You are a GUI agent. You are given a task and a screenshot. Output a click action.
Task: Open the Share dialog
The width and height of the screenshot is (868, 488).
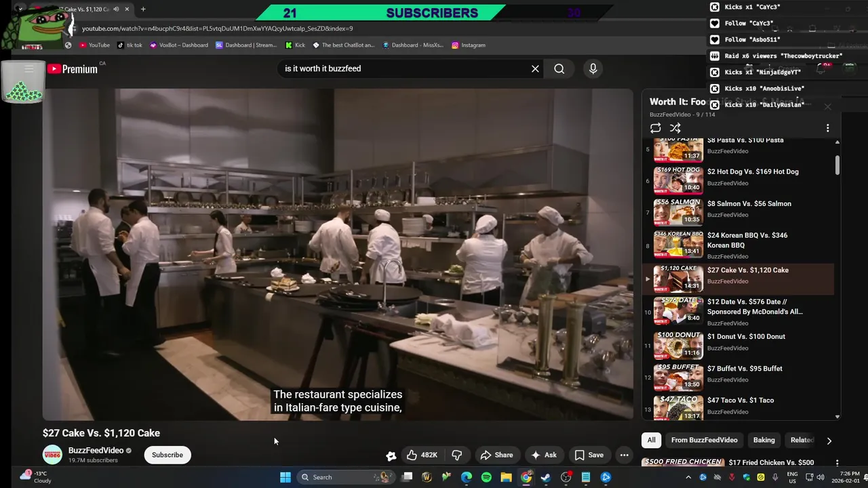(496, 455)
